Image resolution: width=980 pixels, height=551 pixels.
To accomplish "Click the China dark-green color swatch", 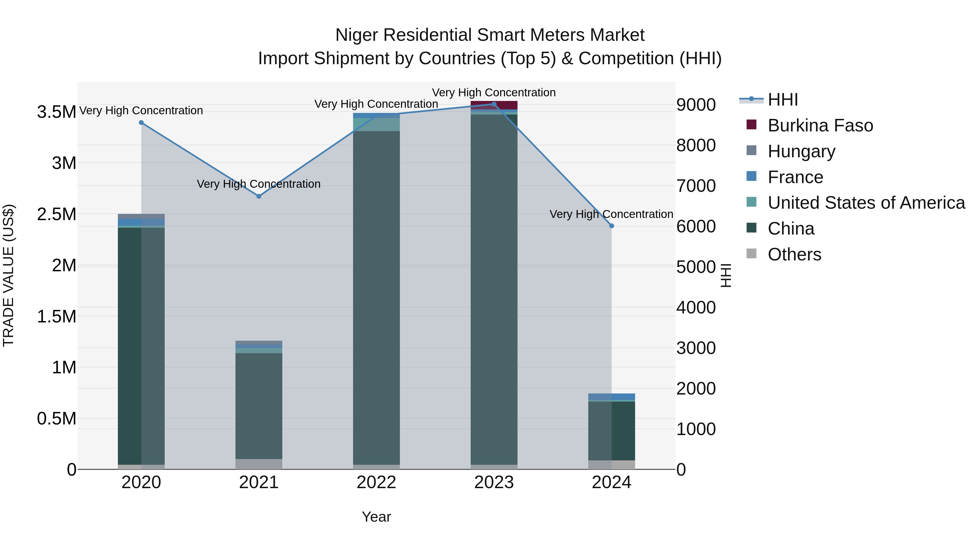I will (x=751, y=228).
